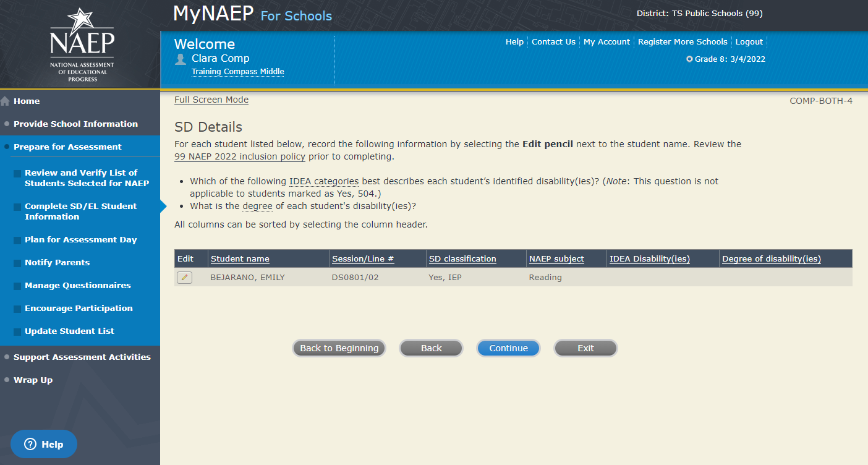Go to Plan for Assessment Day
Screen dimensions: 868x465
(80, 240)
